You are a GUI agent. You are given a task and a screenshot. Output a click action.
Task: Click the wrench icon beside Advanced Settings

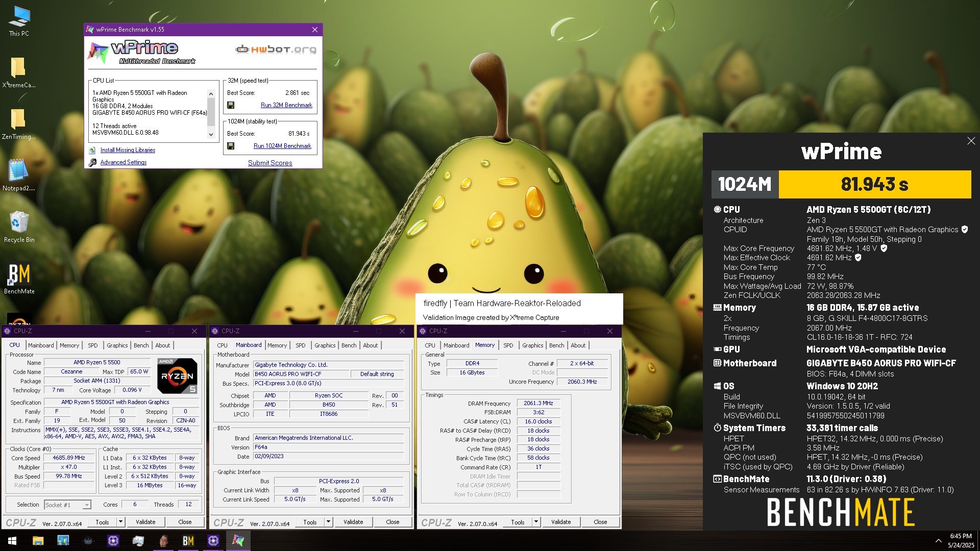(92, 162)
